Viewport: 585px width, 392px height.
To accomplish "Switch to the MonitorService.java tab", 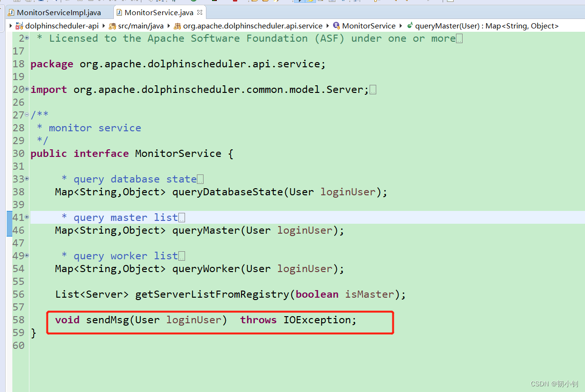I will pos(157,13).
